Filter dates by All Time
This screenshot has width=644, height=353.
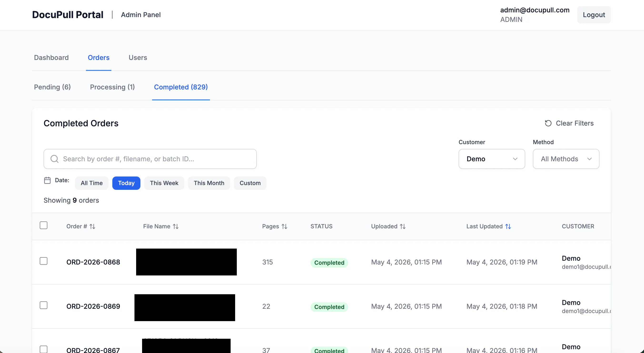91,183
